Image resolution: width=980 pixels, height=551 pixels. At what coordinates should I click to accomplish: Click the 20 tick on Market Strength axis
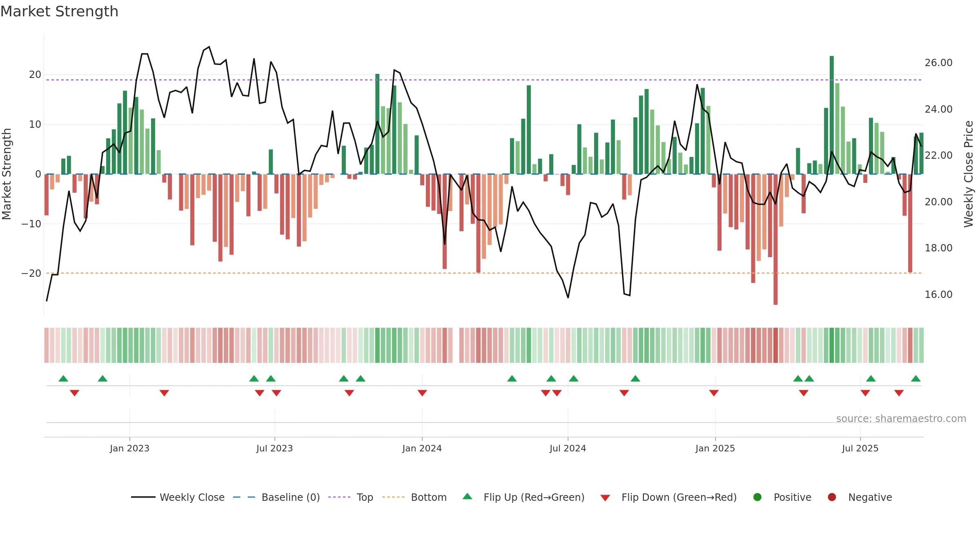tap(35, 75)
